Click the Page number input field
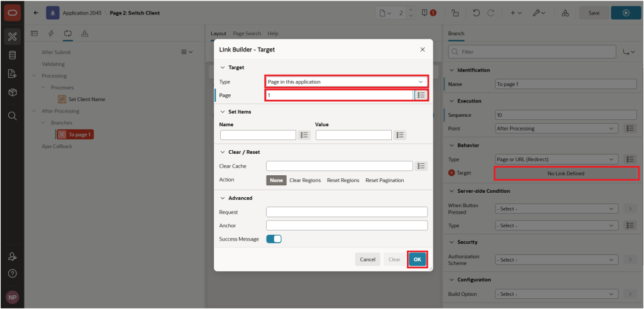This screenshot has height=309, width=644. [x=339, y=95]
